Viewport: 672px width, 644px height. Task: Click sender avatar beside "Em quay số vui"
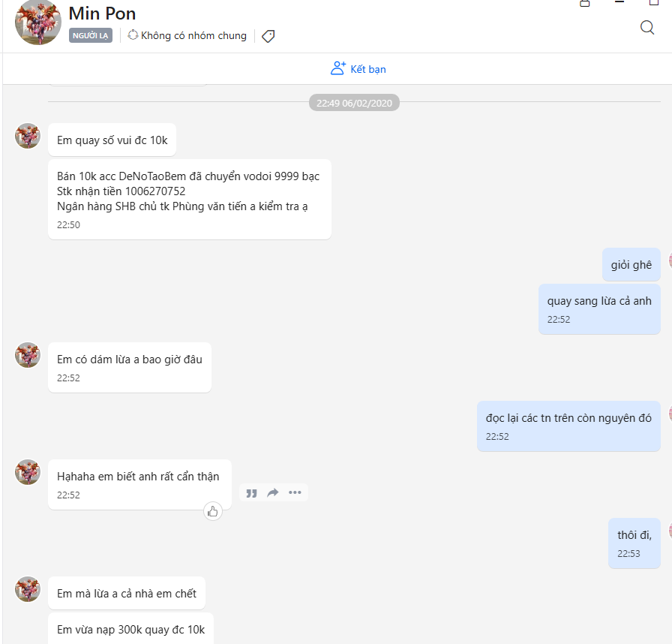click(x=28, y=136)
